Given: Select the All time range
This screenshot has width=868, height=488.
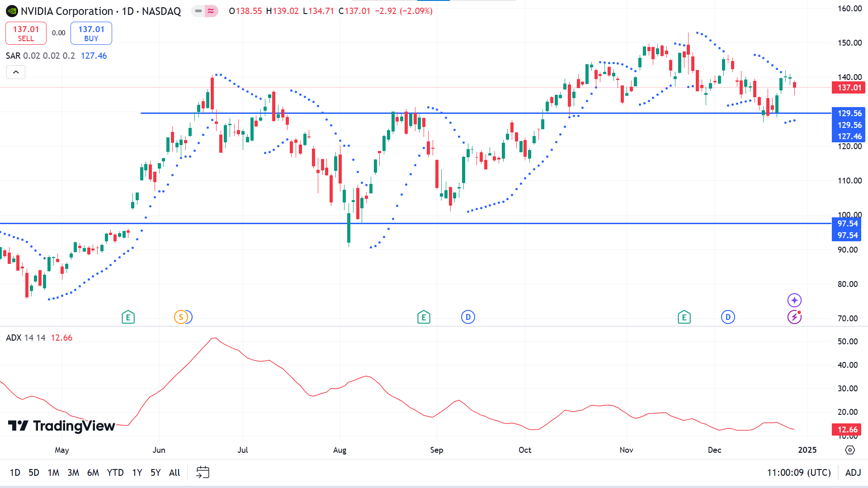Looking at the screenshot, I should click(175, 473).
